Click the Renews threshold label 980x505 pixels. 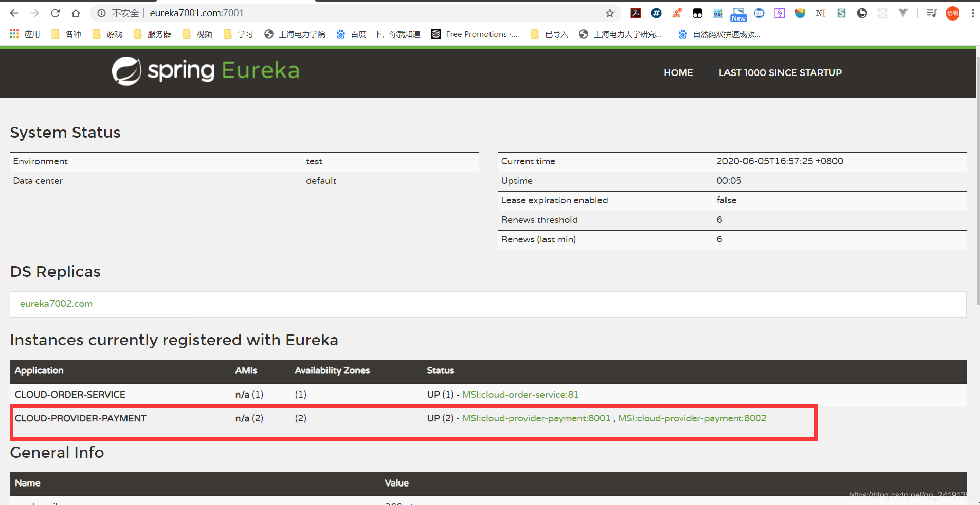click(x=539, y=220)
